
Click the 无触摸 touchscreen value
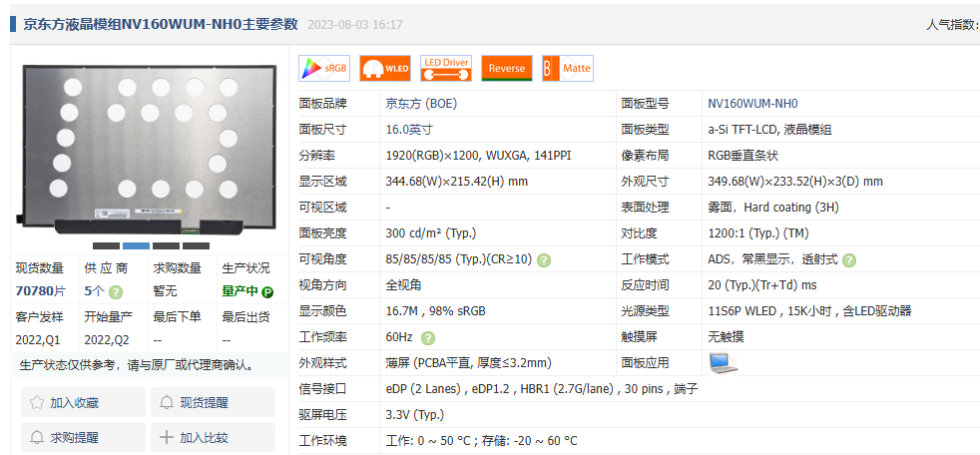[x=726, y=337]
